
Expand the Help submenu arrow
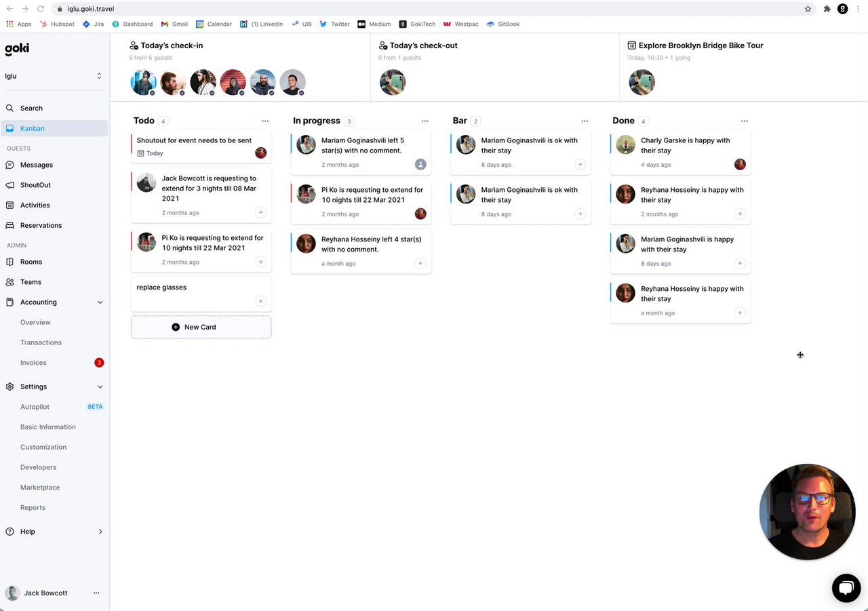point(100,532)
